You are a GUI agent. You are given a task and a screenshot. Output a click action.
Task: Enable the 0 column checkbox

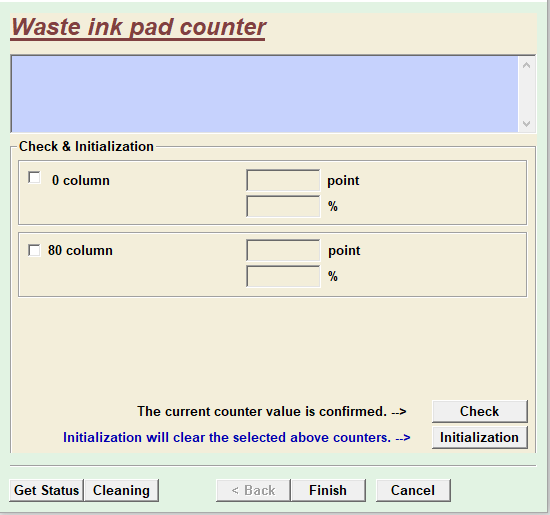(34, 178)
